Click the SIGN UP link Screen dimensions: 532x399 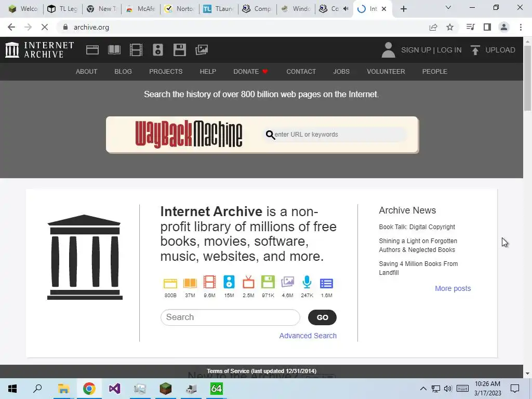pos(416,50)
